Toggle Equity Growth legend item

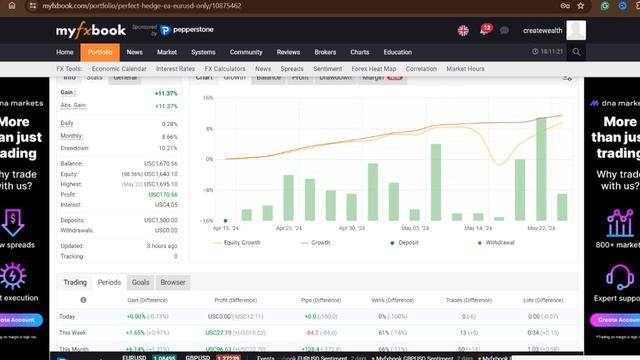click(237, 242)
